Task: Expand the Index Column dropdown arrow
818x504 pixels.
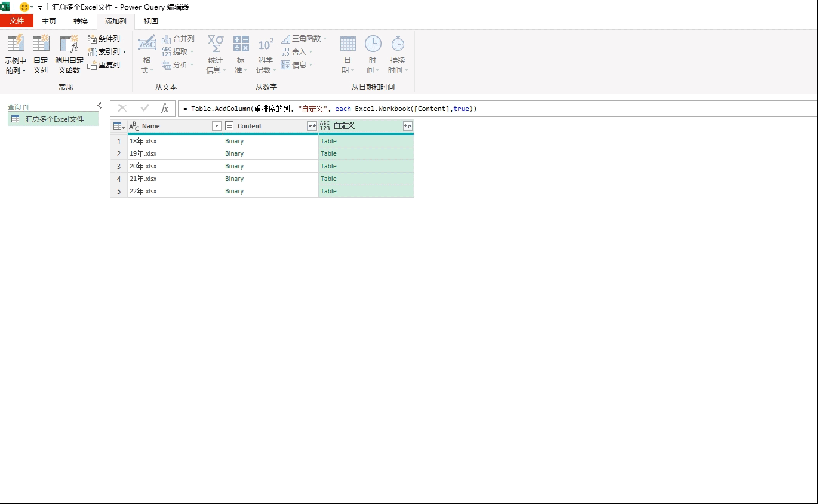Action: (x=124, y=52)
